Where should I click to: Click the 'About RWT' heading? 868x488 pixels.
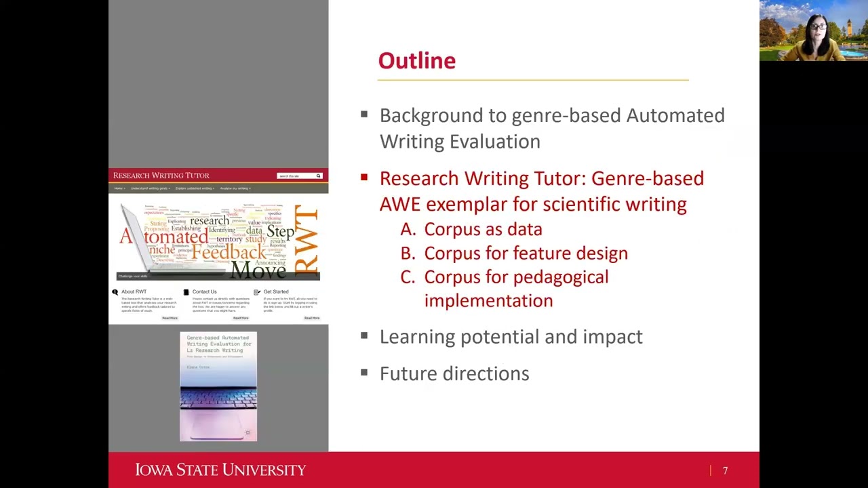pos(134,292)
